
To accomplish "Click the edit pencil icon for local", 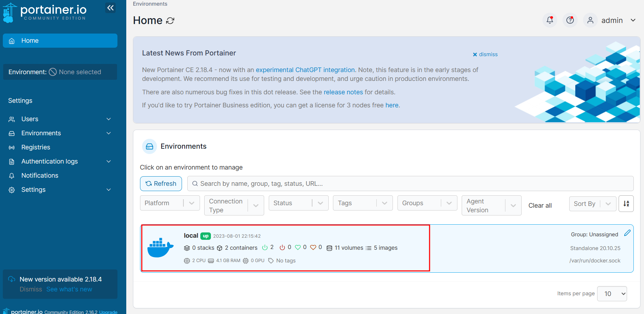I will (627, 233).
